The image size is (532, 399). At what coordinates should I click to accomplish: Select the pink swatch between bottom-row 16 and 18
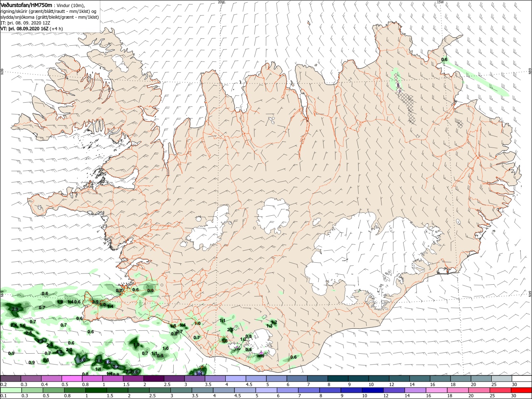point(436,390)
